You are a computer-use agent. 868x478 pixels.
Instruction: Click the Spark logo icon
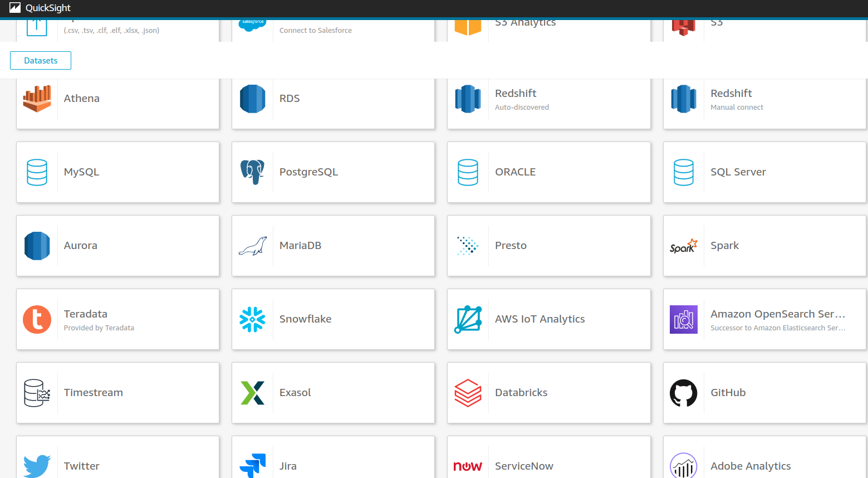point(684,246)
